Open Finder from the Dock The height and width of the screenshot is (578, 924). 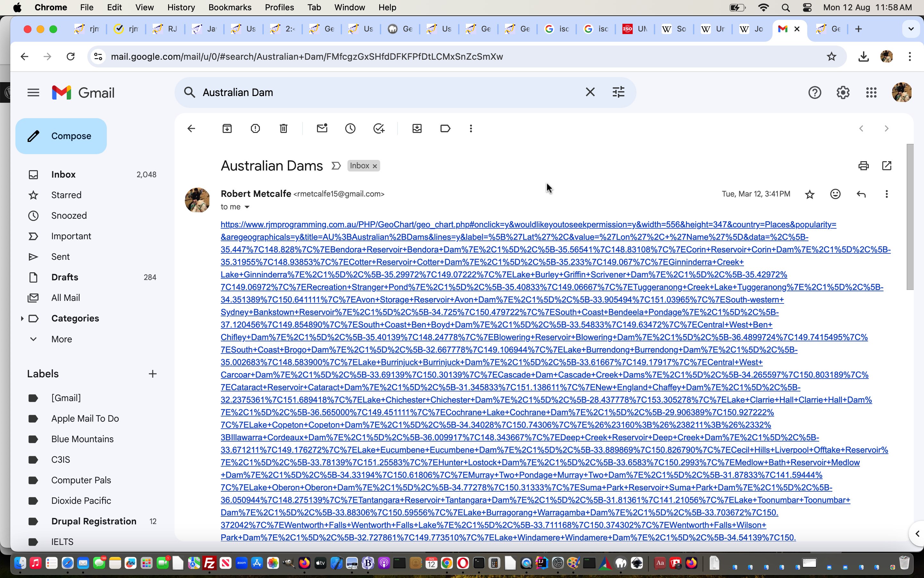(20, 563)
